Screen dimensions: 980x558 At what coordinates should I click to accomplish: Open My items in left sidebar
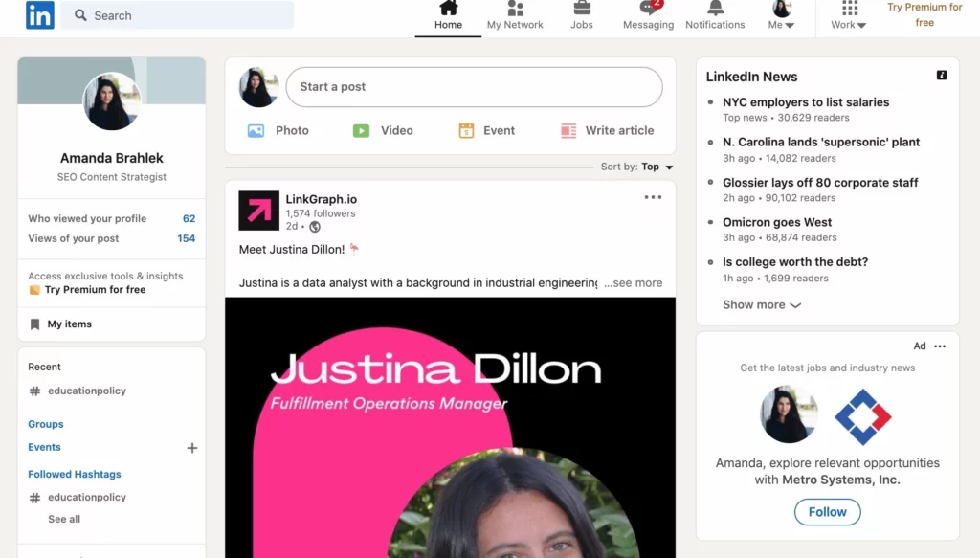[69, 324]
